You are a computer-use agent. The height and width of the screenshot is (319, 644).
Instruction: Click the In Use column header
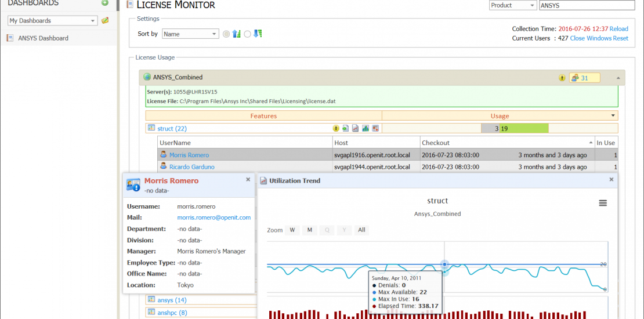pos(605,143)
